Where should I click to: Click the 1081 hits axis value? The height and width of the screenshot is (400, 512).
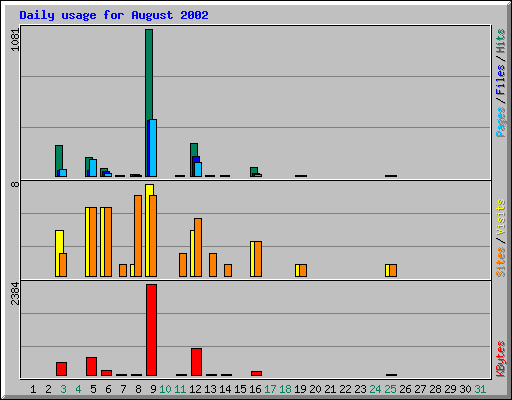click(x=16, y=40)
